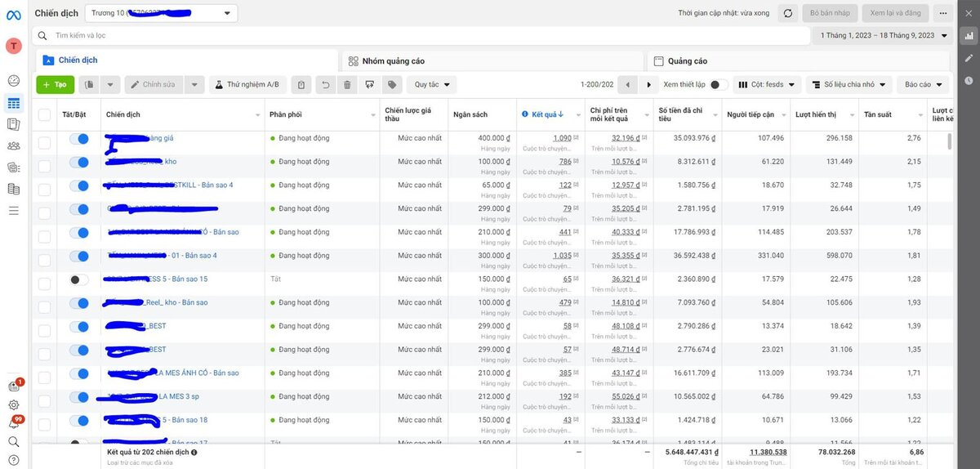Image resolution: width=980 pixels, height=469 pixels.
Task: Click the refresh data icon
Action: 787,13
